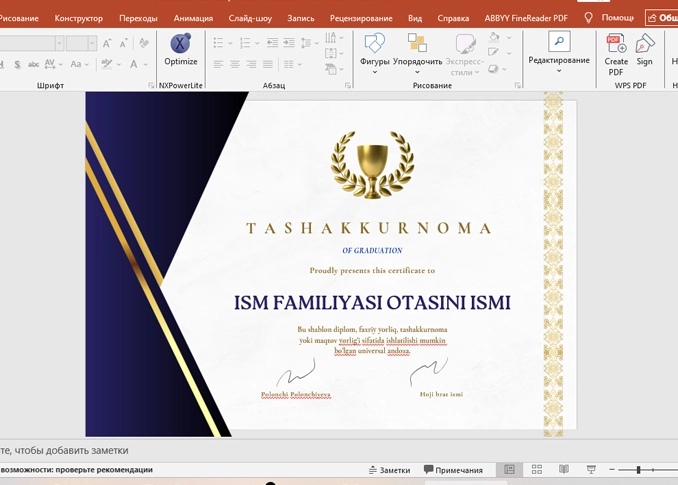Decrease font size with the smaller A icon

click(124, 43)
